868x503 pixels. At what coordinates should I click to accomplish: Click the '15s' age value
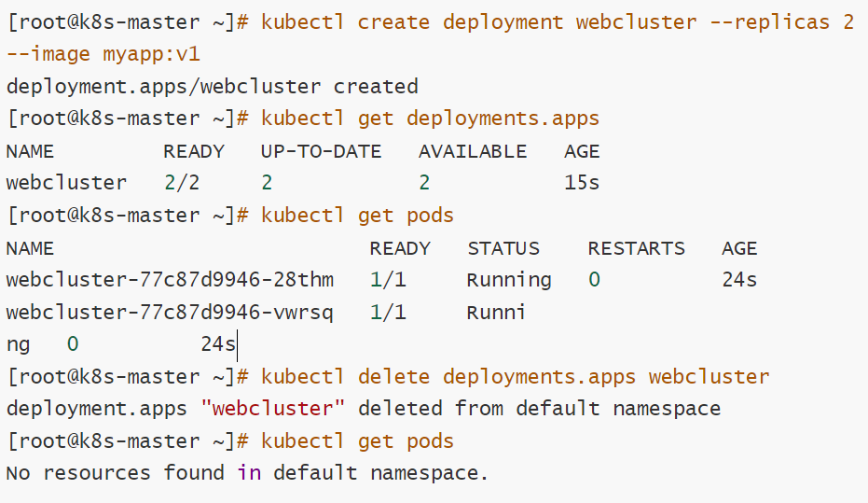click(x=582, y=183)
